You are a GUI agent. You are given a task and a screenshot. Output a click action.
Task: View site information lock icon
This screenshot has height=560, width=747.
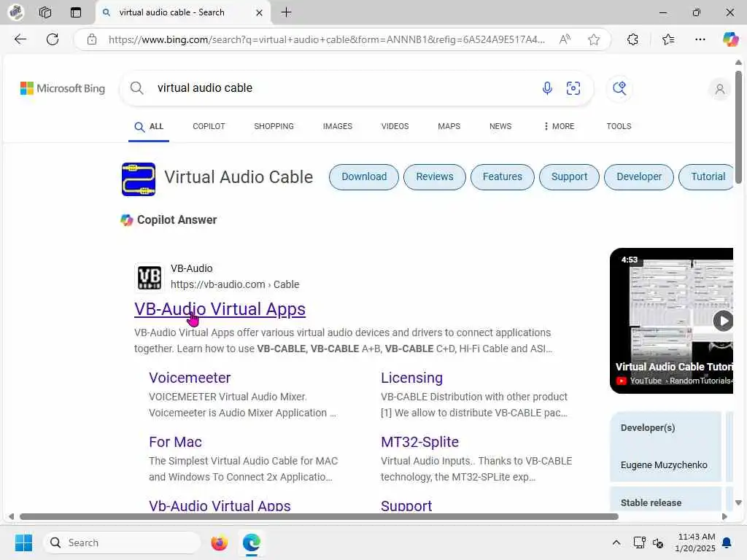92,39
